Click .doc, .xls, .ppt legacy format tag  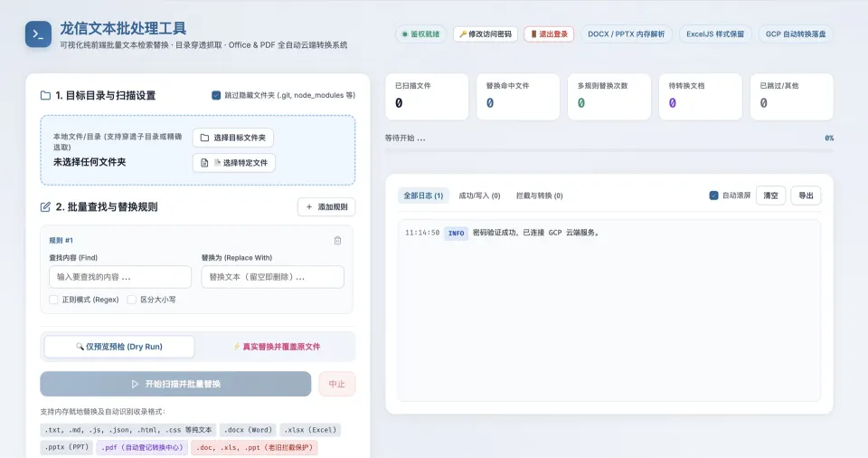(x=254, y=447)
